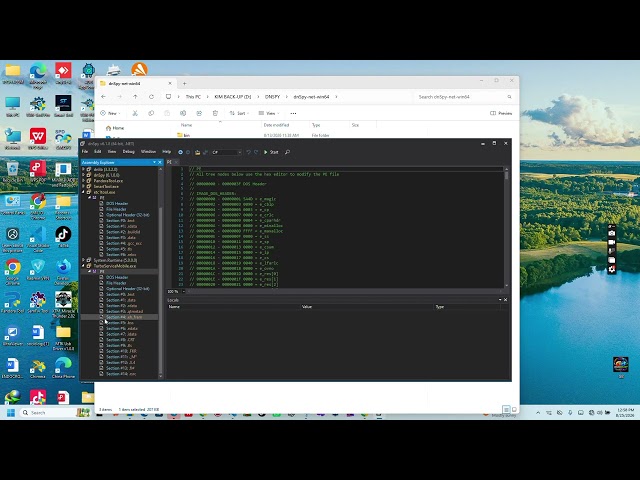Open the 100 % zoom dropdown in editor
Viewport: 640px width, 480px height.
[184, 291]
